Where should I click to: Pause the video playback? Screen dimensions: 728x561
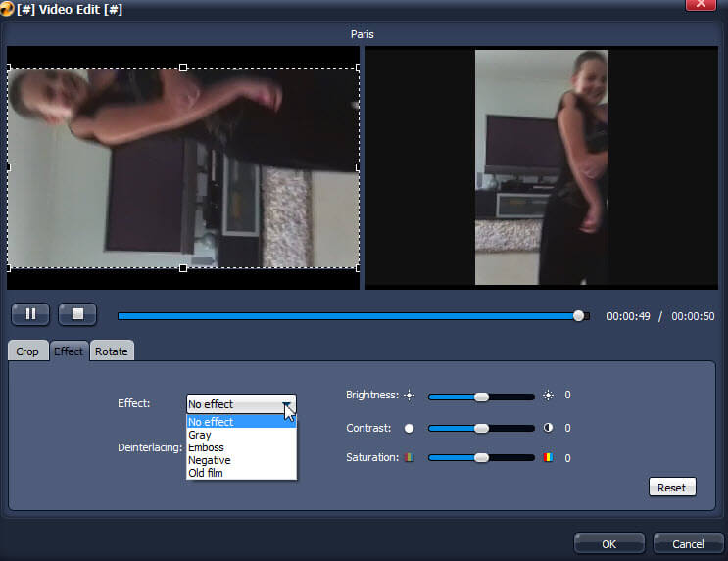click(x=30, y=314)
